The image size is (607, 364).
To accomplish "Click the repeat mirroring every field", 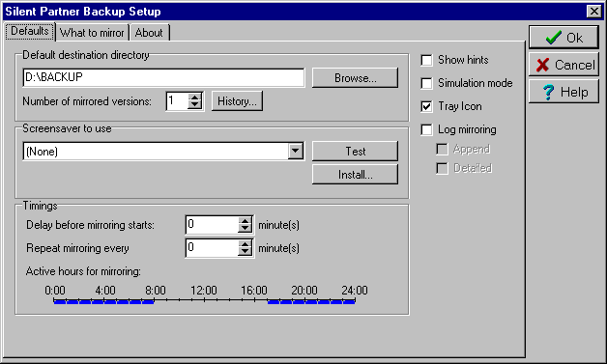I will (212, 248).
